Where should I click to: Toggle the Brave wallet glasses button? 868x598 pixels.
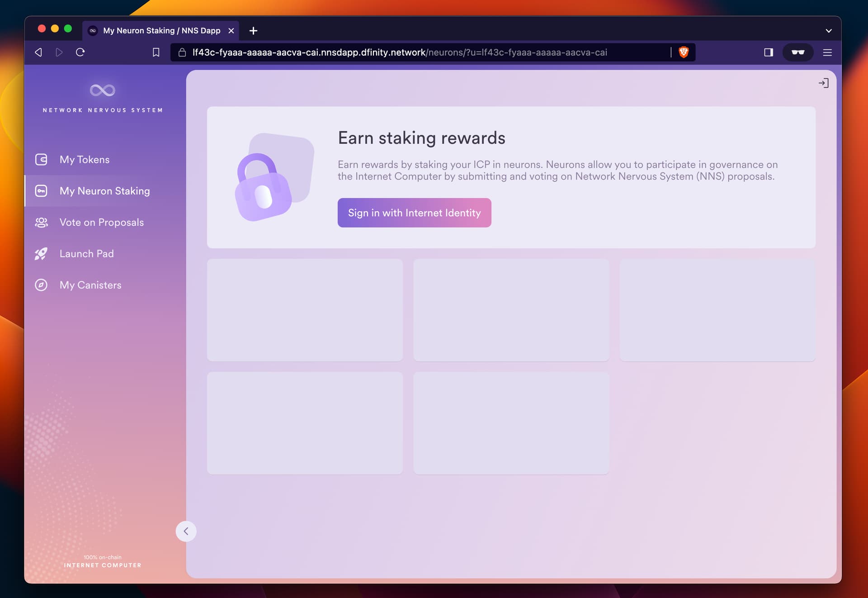(x=798, y=52)
